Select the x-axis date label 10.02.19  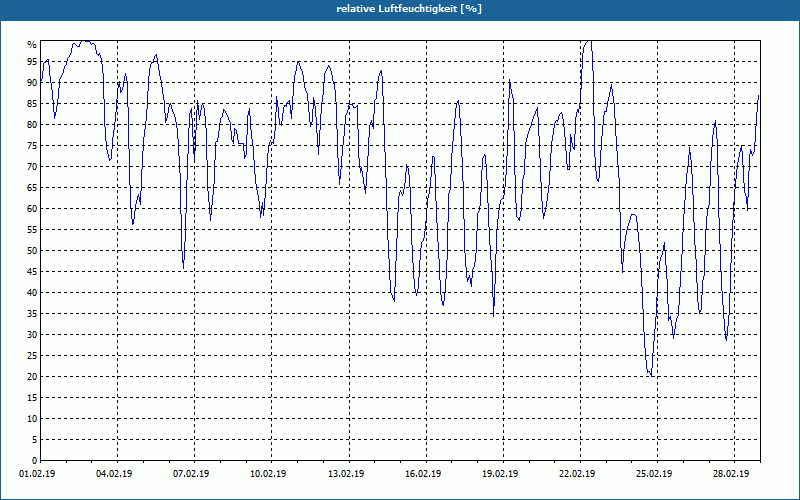(x=268, y=474)
